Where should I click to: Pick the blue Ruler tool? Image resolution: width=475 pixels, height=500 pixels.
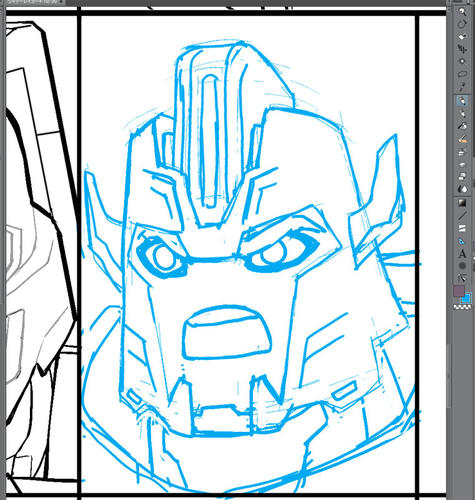point(462,241)
